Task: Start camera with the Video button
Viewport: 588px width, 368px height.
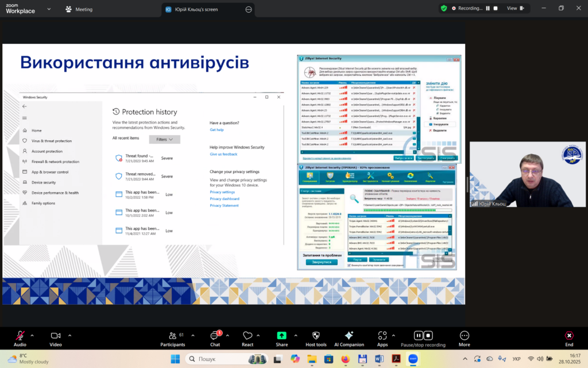Action: point(56,336)
